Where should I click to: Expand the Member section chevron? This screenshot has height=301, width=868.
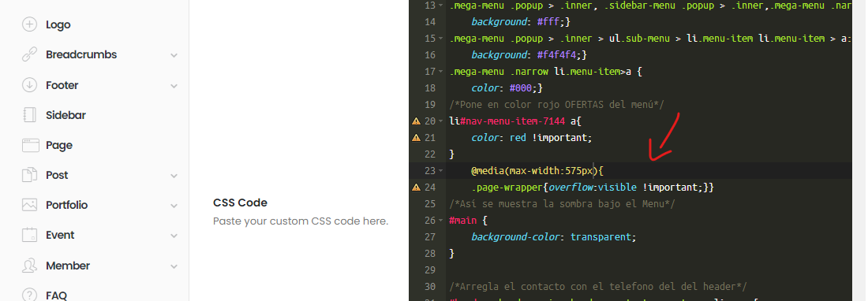174,266
